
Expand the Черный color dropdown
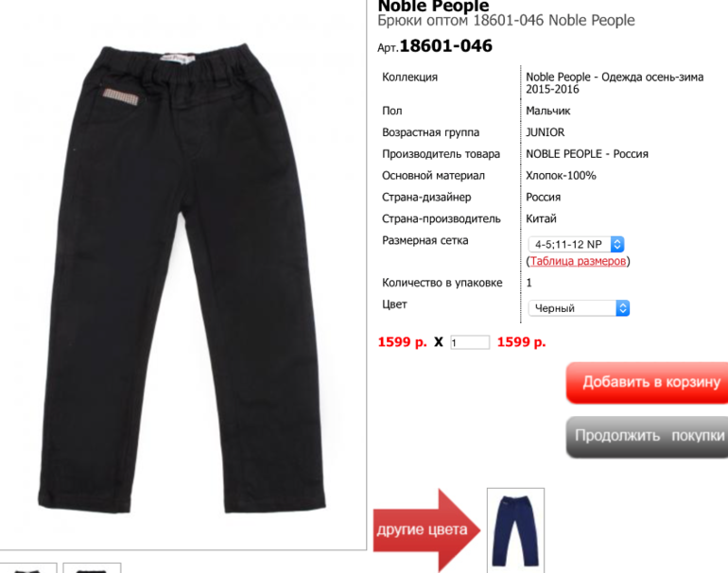coord(579,308)
